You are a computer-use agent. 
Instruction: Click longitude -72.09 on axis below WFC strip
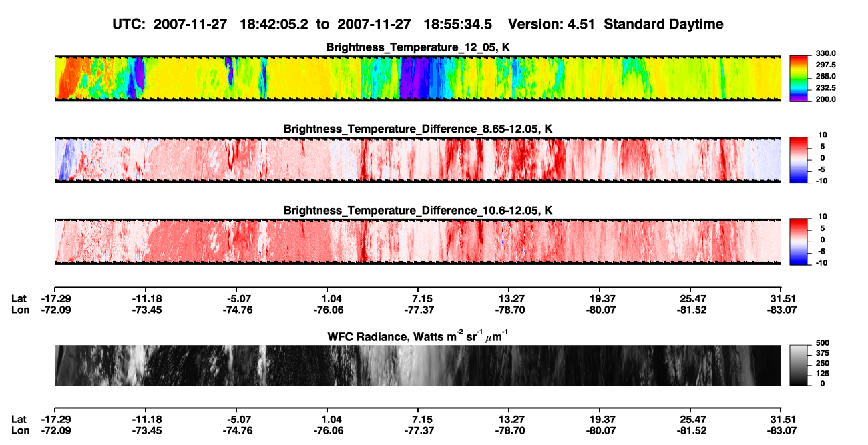point(55,430)
